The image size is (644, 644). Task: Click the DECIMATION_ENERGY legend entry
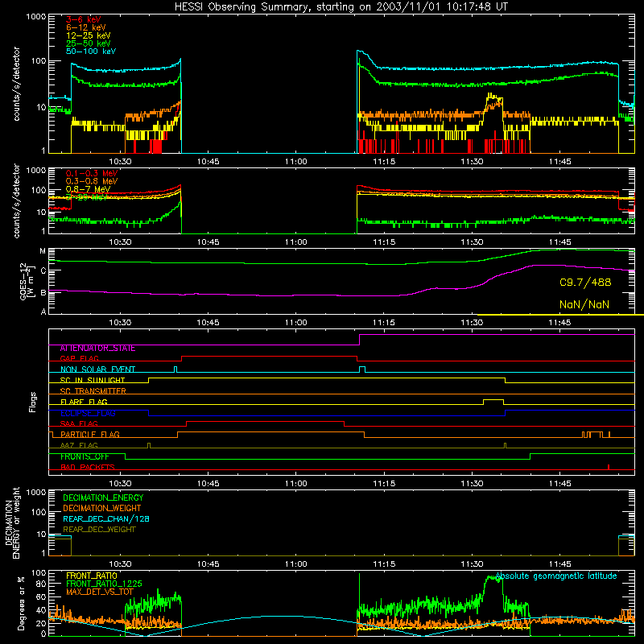click(103, 497)
